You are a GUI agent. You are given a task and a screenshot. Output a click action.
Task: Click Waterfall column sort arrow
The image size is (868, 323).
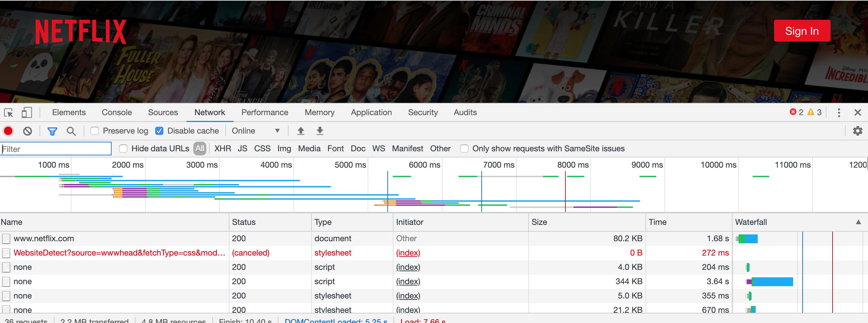(x=858, y=222)
